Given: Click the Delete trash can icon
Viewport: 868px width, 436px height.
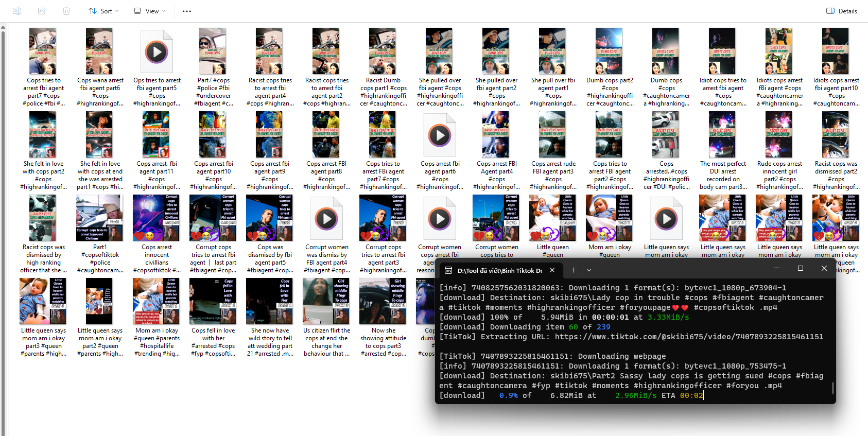Looking at the screenshot, I should click(x=66, y=11).
